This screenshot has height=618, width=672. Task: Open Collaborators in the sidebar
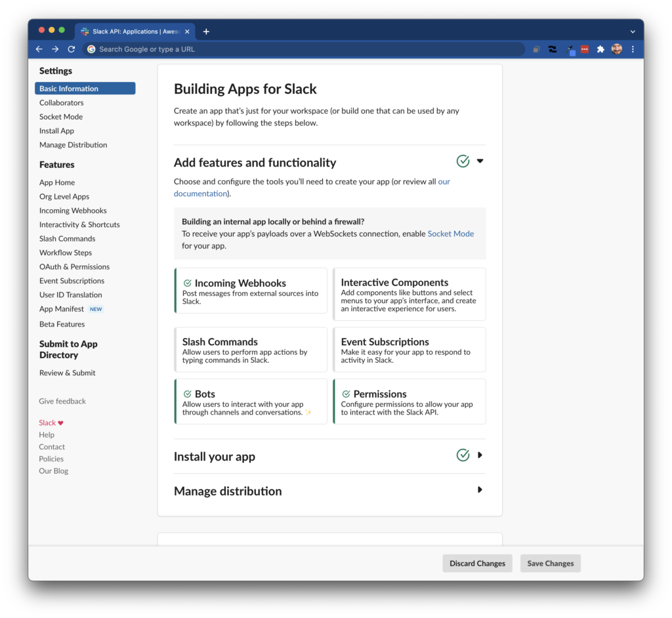(x=61, y=102)
